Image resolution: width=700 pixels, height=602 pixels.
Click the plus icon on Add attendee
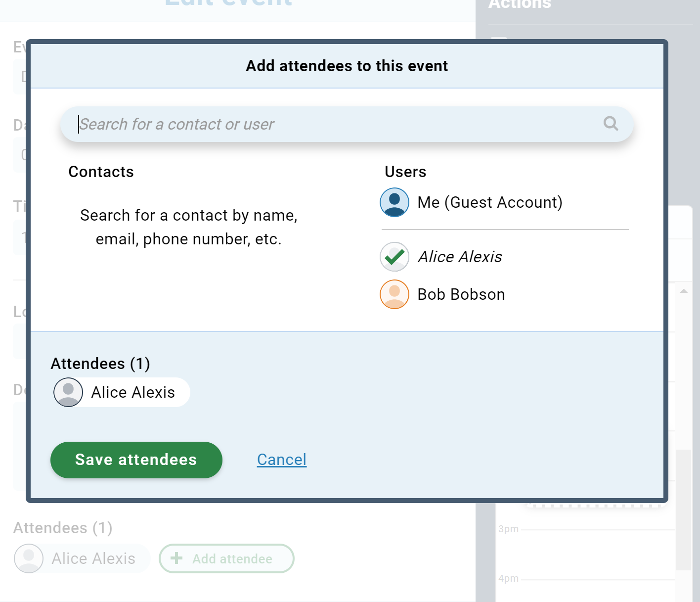[x=176, y=558]
